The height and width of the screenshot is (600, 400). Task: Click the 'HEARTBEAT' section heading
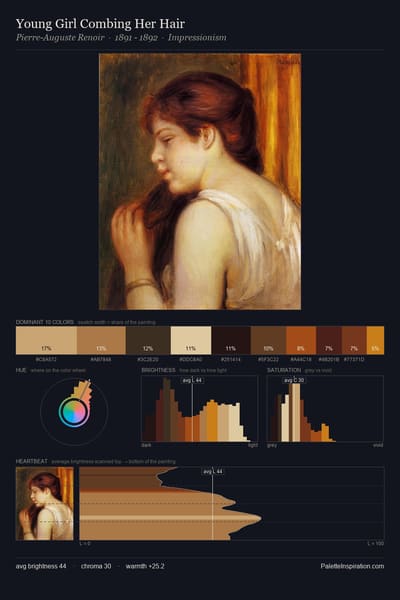point(32,461)
